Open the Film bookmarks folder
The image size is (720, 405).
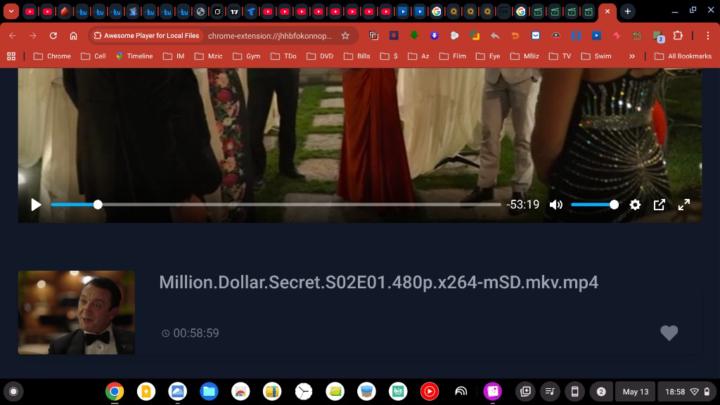tap(453, 56)
